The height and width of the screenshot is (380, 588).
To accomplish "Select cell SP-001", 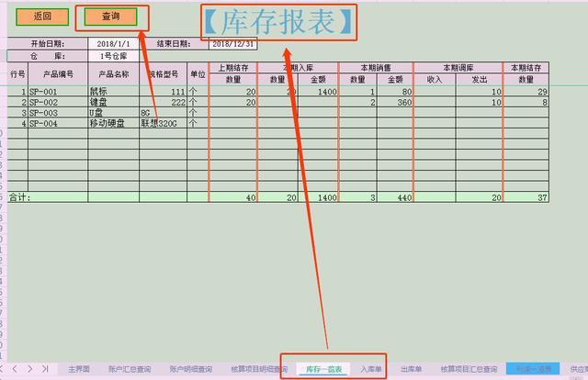I will pyautogui.click(x=58, y=92).
